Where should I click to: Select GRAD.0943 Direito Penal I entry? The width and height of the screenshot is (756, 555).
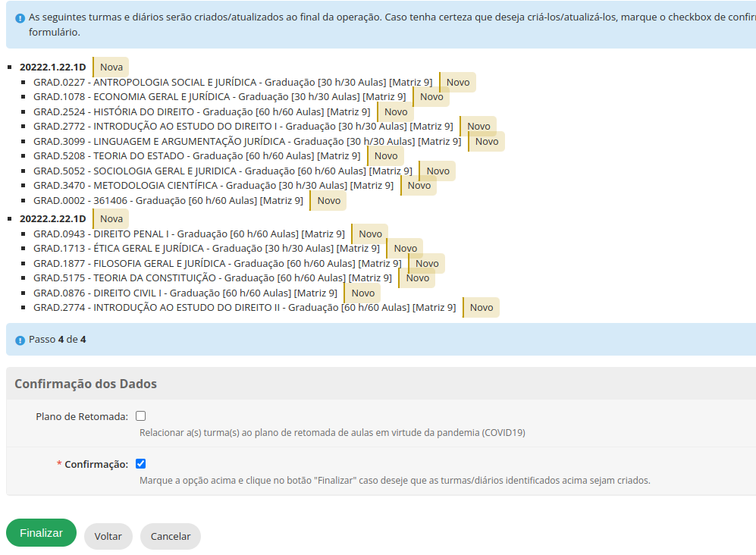coord(189,234)
